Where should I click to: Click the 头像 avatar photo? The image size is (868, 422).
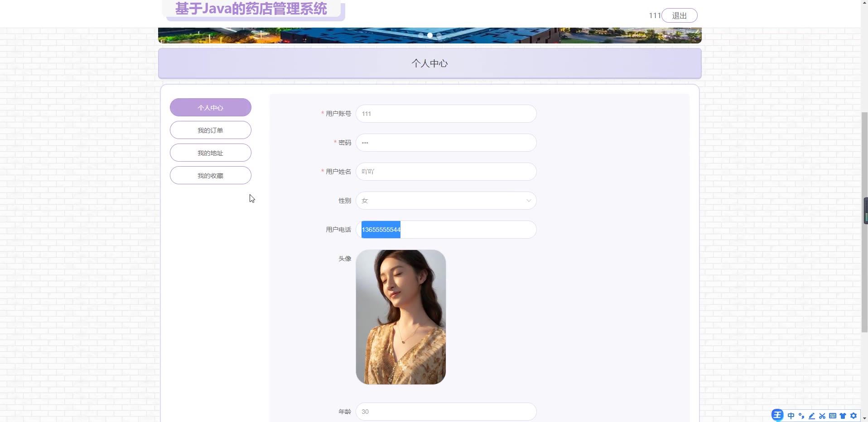click(401, 317)
